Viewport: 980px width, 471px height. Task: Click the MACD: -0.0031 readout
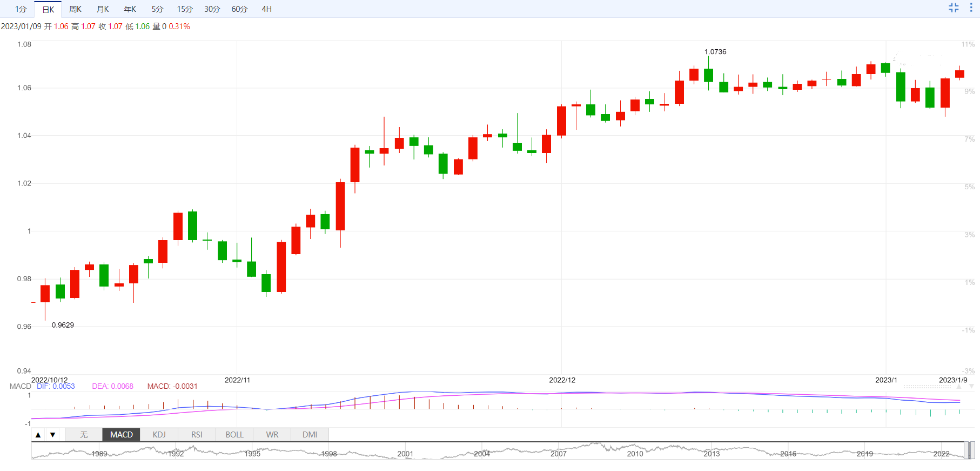click(172, 386)
